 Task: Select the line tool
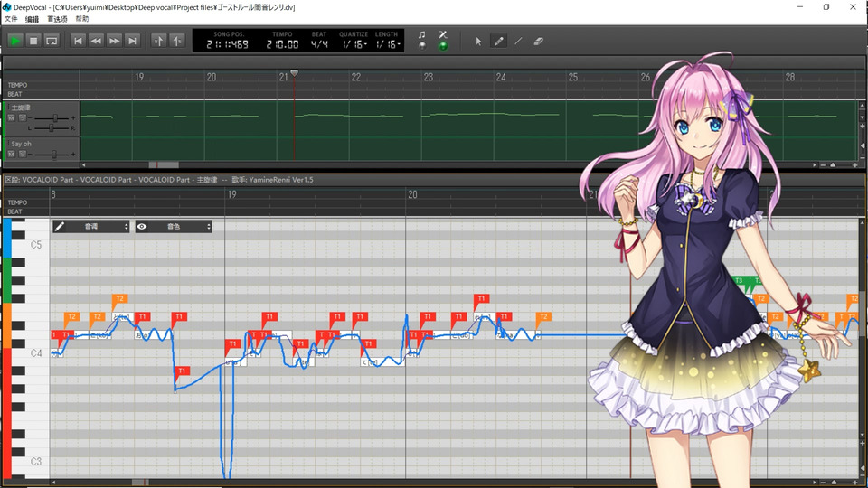tap(518, 42)
